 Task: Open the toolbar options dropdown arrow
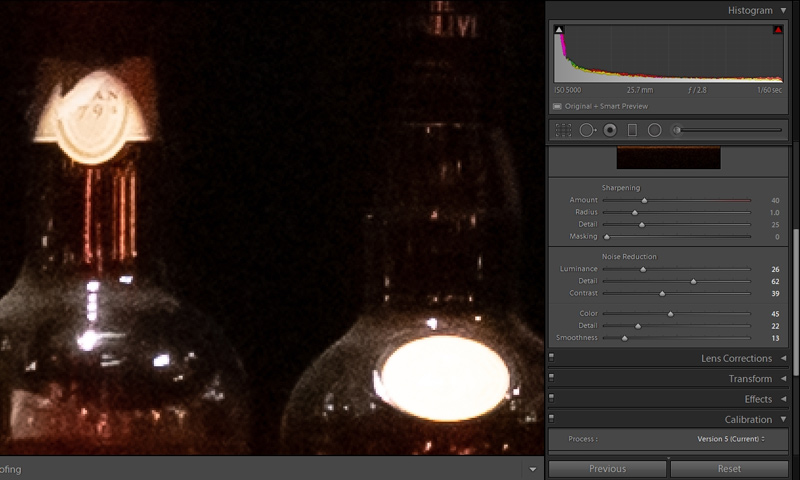pos(533,468)
